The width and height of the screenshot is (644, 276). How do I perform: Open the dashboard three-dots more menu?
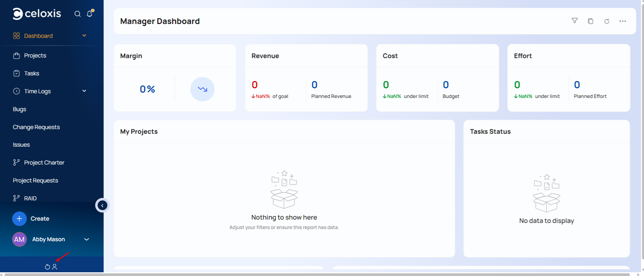[x=622, y=21]
